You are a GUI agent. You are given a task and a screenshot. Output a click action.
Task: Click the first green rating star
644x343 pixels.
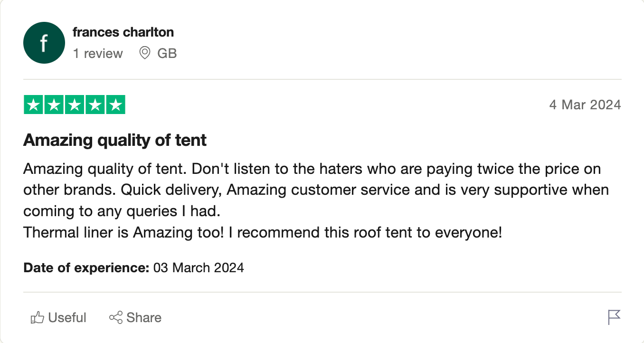(34, 105)
